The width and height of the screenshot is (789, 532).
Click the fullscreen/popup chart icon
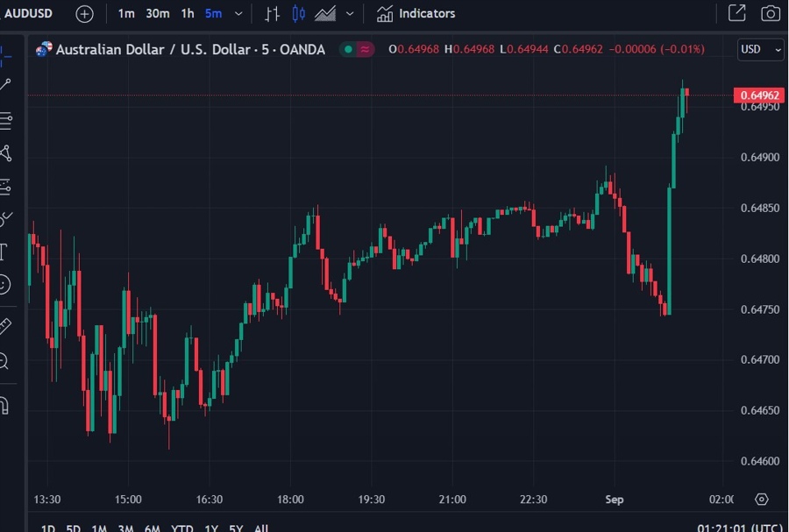point(737,13)
